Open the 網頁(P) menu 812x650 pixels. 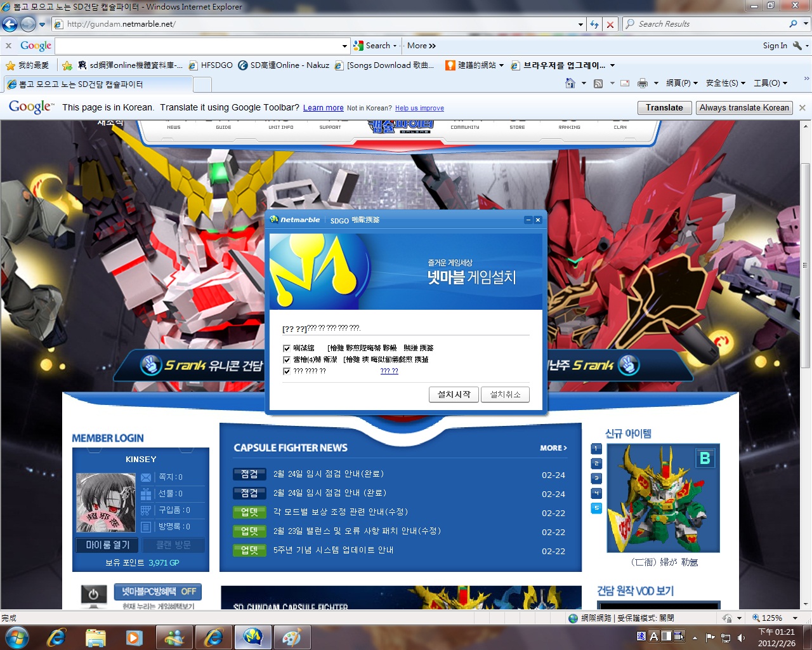click(x=681, y=83)
